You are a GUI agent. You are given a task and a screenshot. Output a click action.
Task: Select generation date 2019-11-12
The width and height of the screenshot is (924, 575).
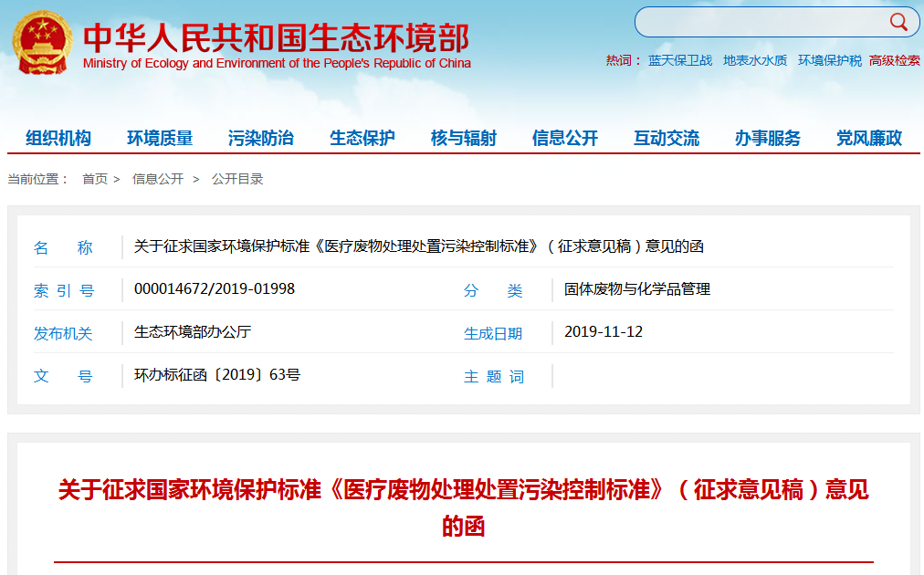pos(604,331)
